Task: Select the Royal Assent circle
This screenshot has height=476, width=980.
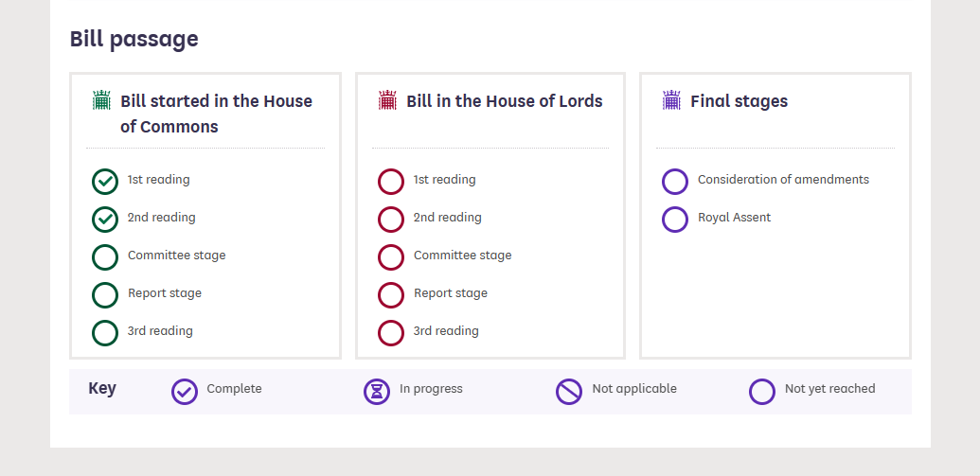Action: point(675,220)
